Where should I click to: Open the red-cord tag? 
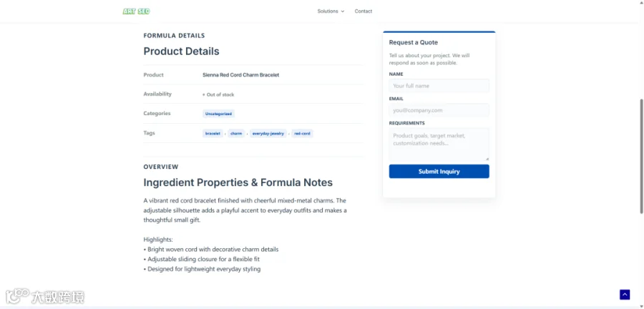click(x=302, y=133)
